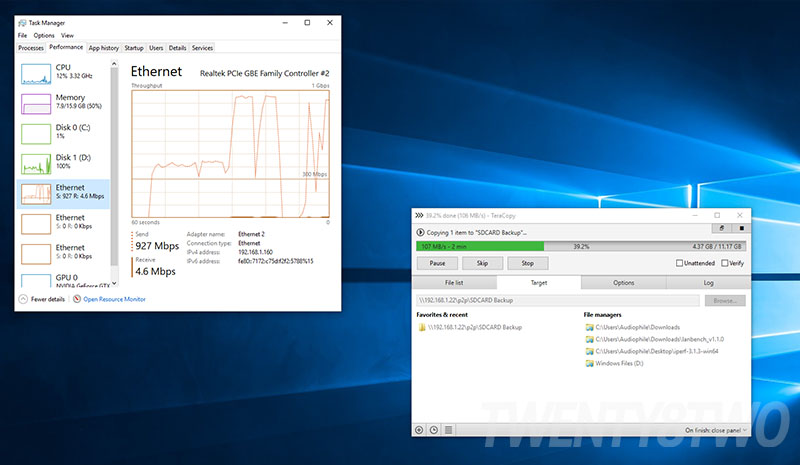Select Ethernet entry showing S: 927 Kbps
The height and width of the screenshot is (465, 800).
[x=63, y=194]
